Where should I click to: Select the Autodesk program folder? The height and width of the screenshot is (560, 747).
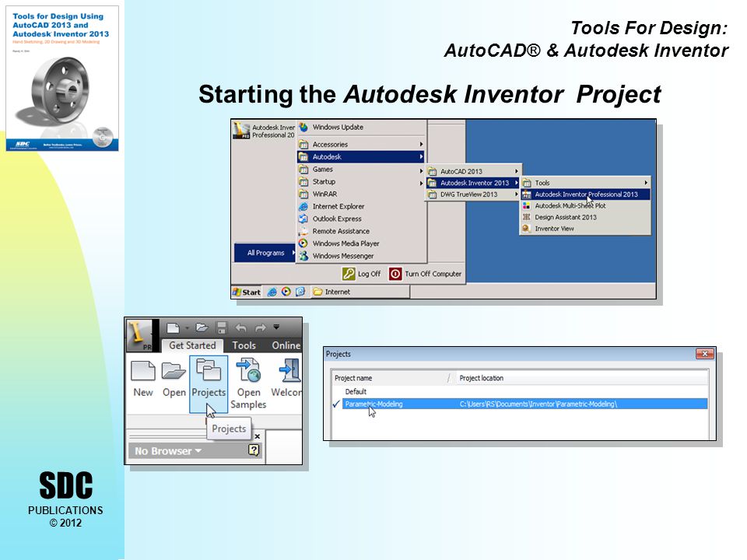pos(361,156)
